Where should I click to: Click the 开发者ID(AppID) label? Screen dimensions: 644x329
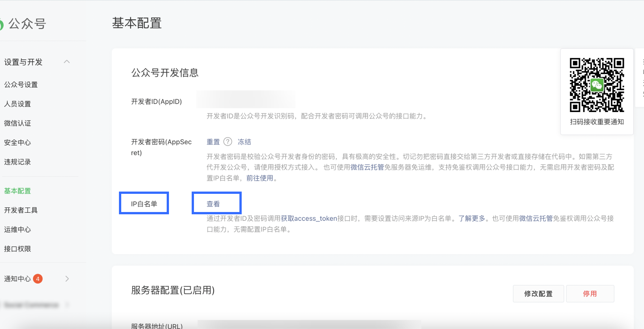coord(156,101)
